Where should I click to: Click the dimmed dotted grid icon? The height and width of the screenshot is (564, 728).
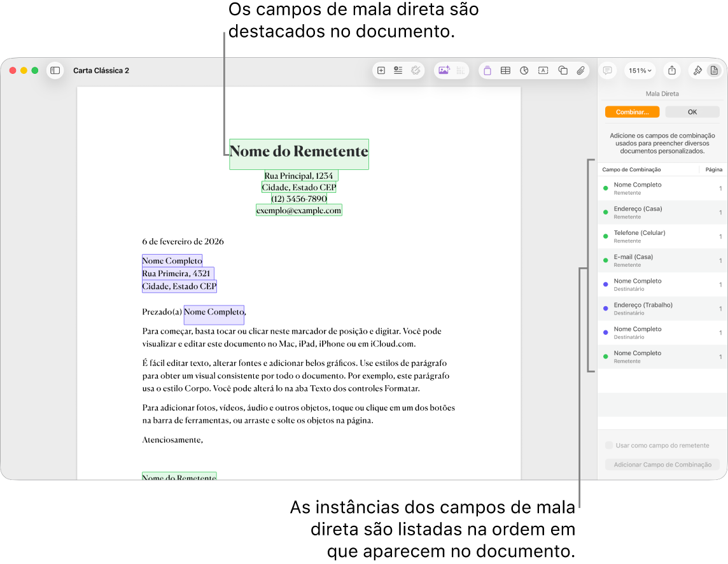click(x=461, y=71)
